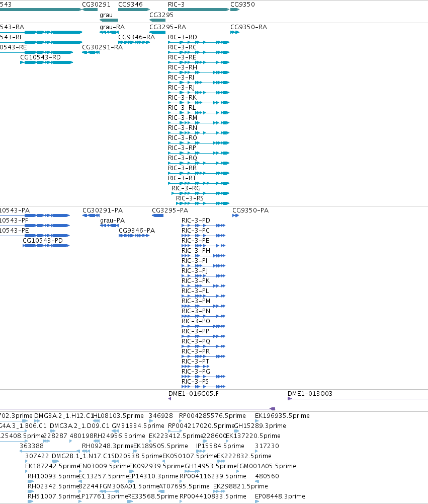Viewport: 428px width, 504px height.
Task: Click the RIC-3-RJ transcript label
Action: tap(181, 88)
